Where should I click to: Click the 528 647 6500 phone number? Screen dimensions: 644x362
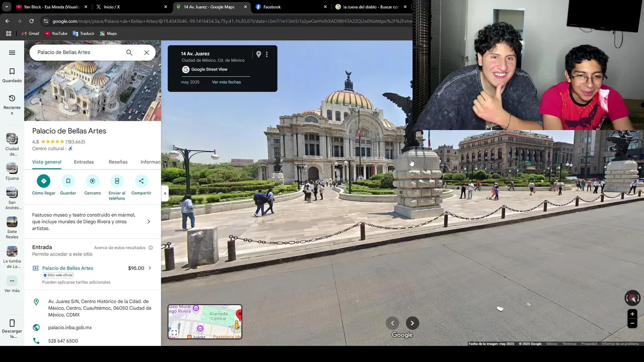[x=63, y=341]
